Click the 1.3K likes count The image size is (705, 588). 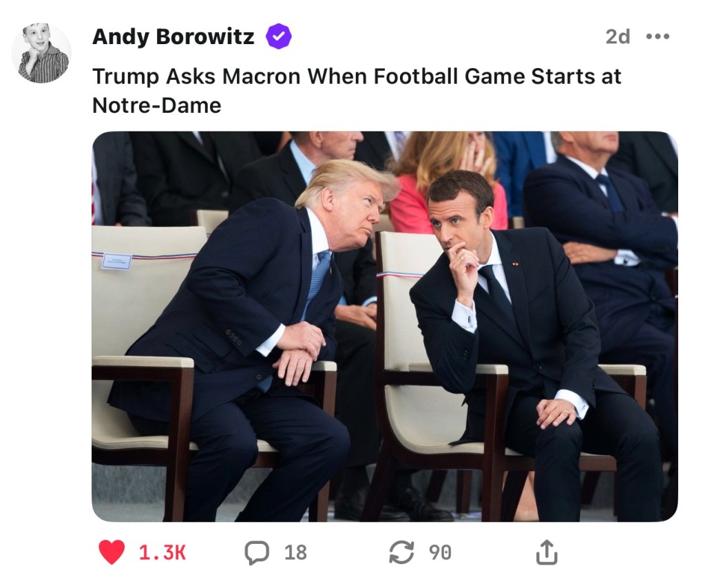[162, 552]
